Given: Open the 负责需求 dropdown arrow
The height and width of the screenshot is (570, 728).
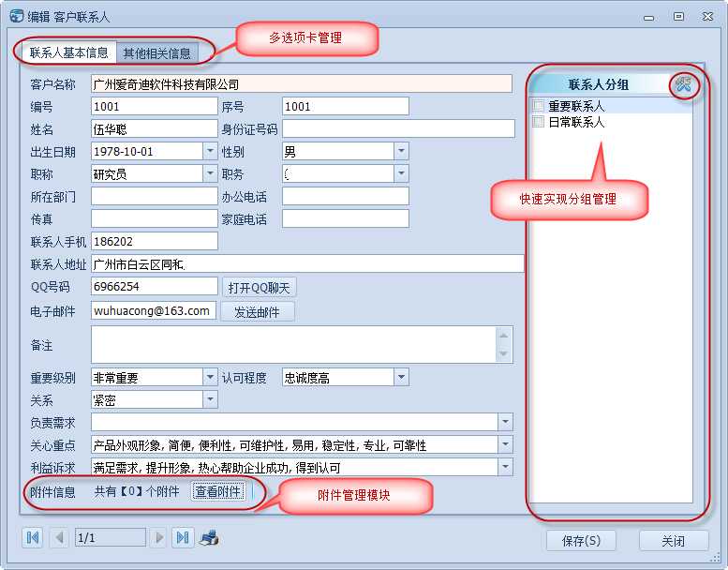Looking at the screenshot, I should [505, 422].
